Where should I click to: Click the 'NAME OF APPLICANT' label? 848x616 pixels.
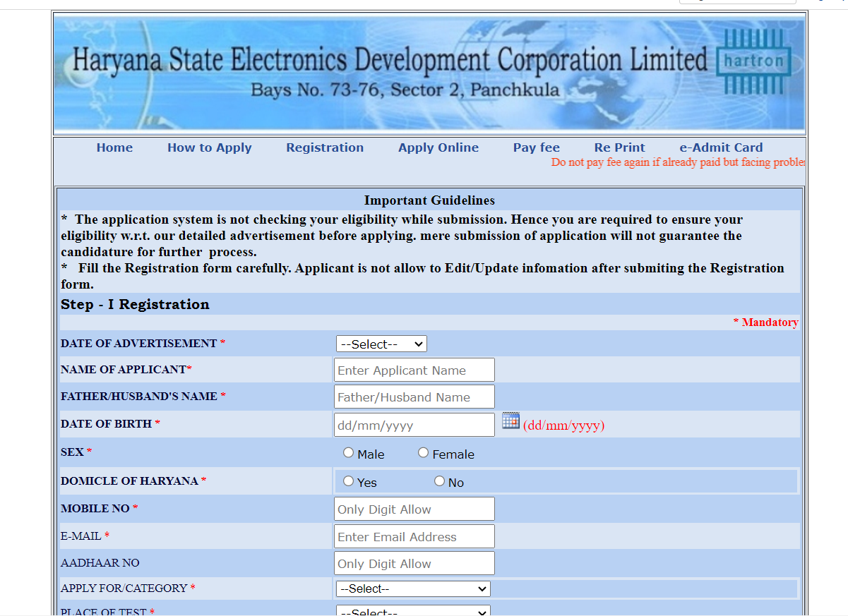point(124,370)
